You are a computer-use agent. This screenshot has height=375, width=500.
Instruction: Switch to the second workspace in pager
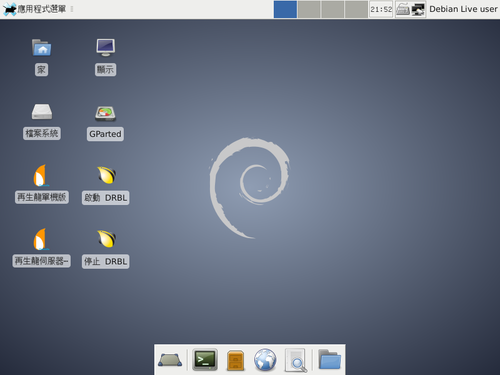[x=309, y=9]
